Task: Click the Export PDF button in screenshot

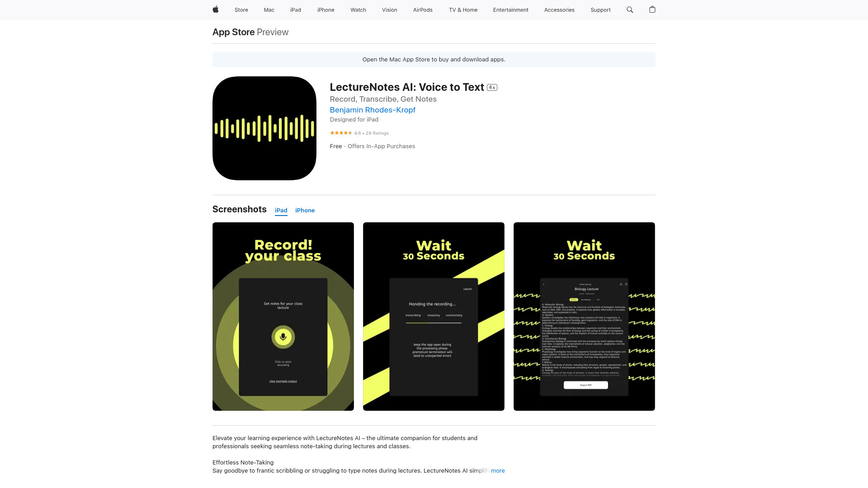Action: (586, 385)
